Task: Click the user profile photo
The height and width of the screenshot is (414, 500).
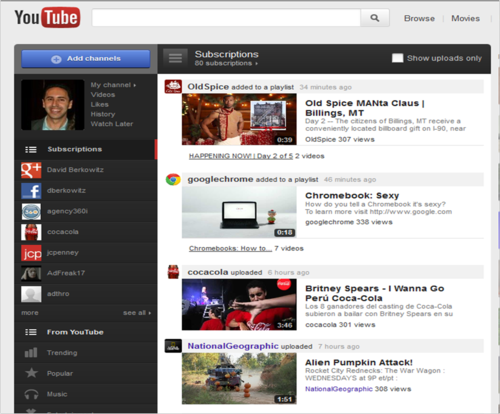Action: tap(53, 105)
